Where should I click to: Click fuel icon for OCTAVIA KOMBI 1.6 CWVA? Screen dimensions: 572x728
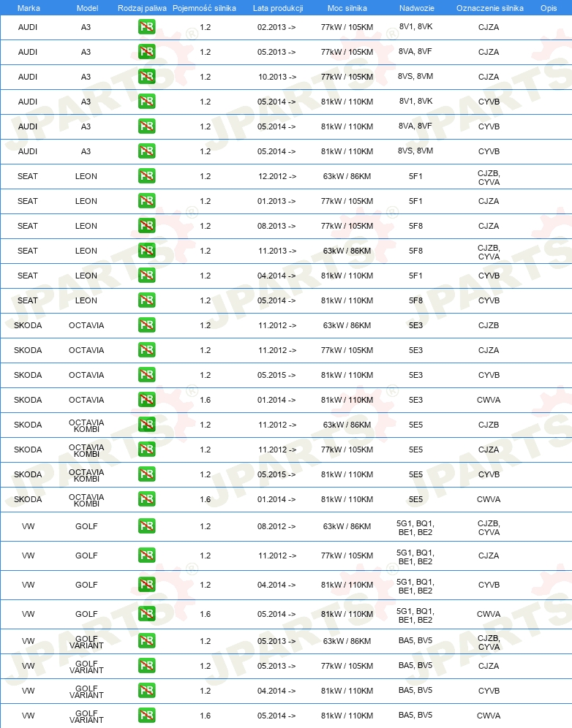click(x=146, y=499)
